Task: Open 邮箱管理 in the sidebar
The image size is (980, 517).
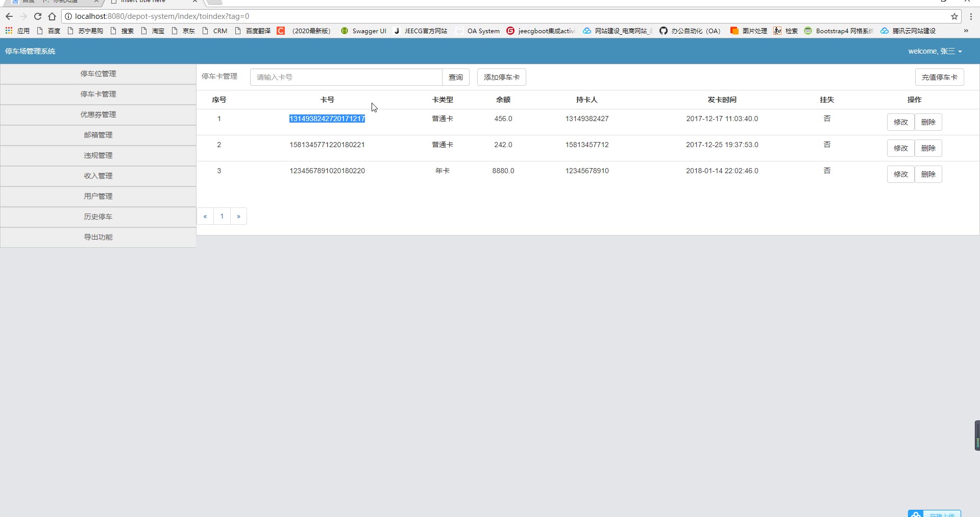Action: tap(98, 135)
